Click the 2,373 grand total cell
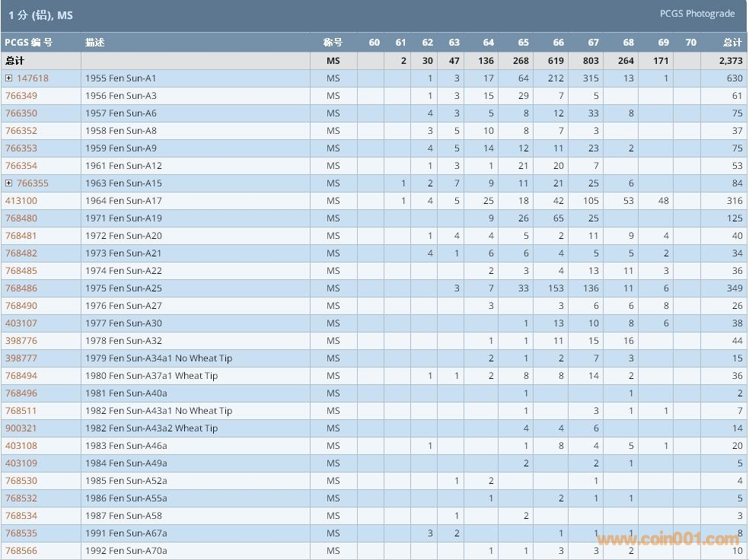Viewport: 749px width, 560px height. click(x=731, y=61)
